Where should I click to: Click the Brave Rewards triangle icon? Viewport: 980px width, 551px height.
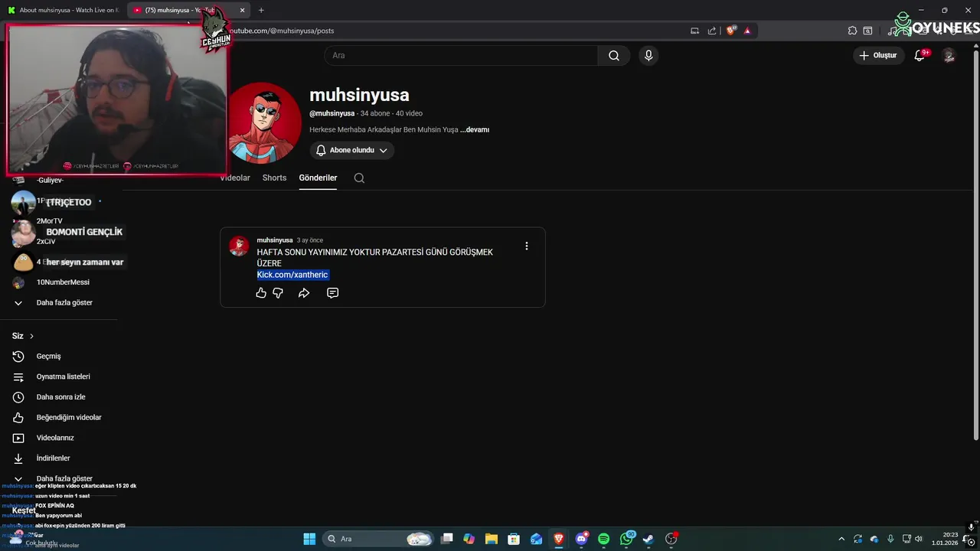[x=747, y=31]
